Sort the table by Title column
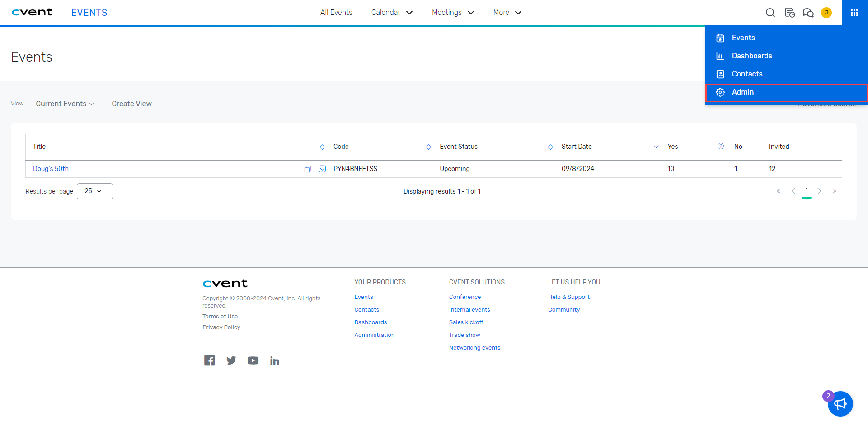Viewport: 868px width, 431px height. pos(322,147)
